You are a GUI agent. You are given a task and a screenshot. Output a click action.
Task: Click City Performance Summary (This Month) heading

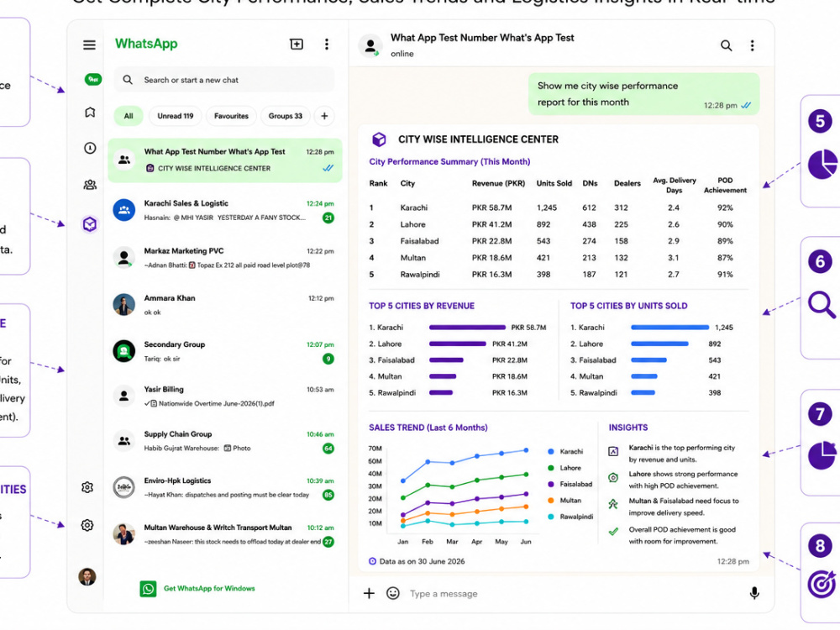pyautogui.click(x=449, y=162)
